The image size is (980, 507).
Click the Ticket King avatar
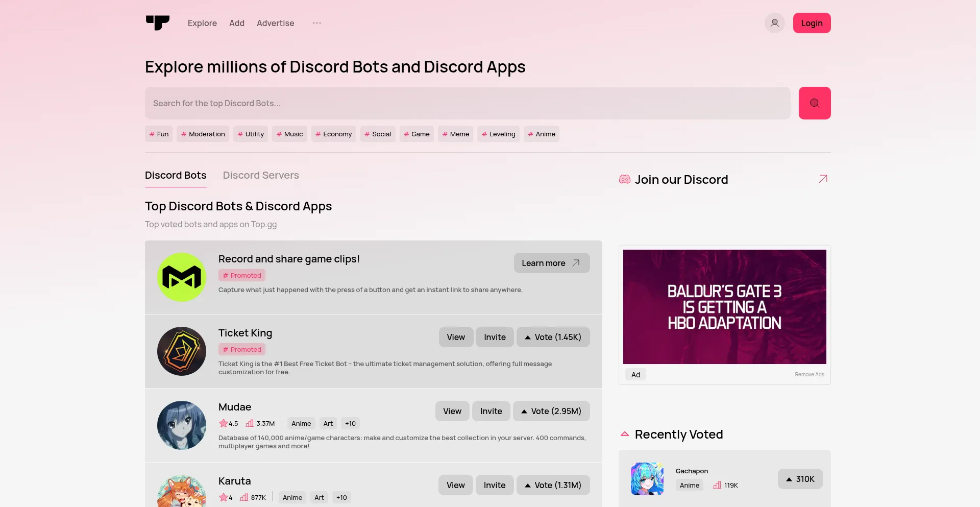click(182, 351)
